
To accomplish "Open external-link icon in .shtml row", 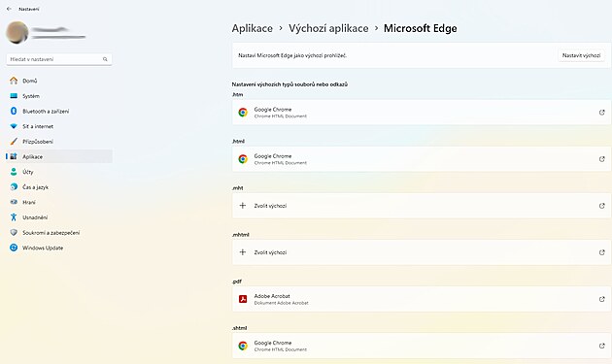I will coord(602,347).
